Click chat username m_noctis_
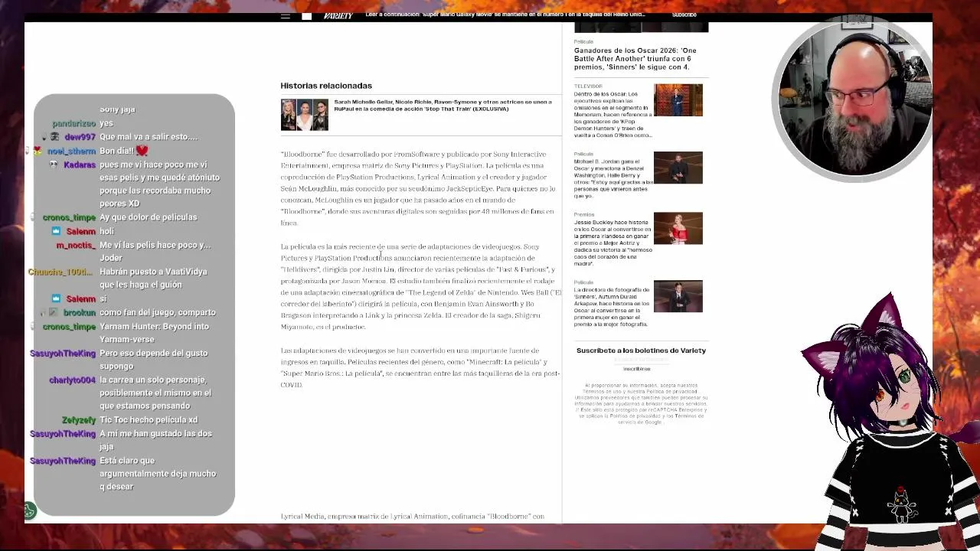This screenshot has width=980, height=551. [x=76, y=246]
